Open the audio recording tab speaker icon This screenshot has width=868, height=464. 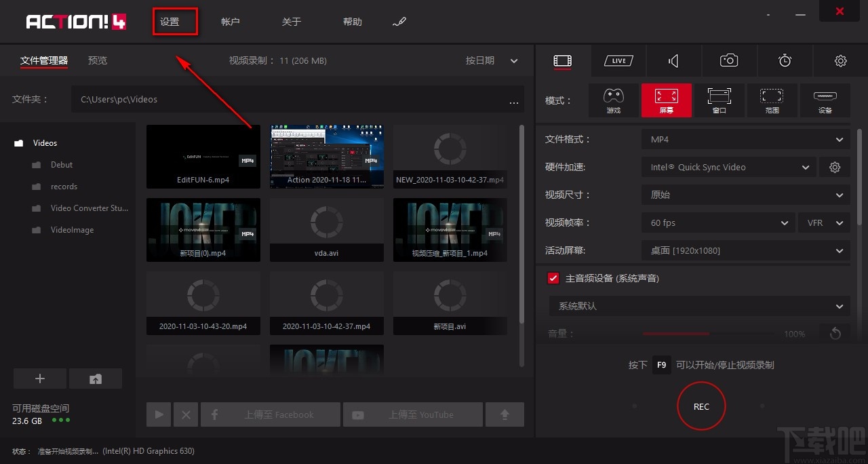click(x=673, y=61)
